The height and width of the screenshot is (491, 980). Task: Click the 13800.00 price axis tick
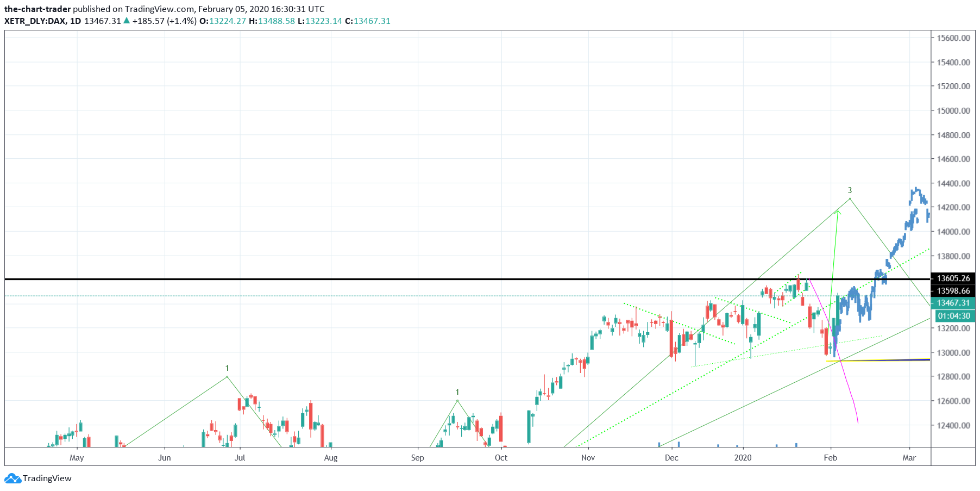(x=953, y=256)
